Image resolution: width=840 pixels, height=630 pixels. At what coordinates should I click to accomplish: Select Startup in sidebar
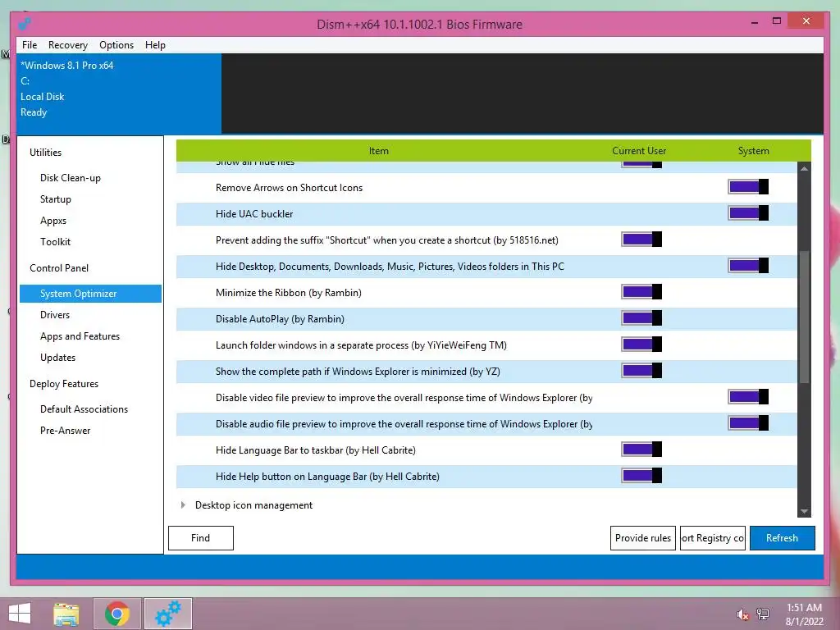56,199
